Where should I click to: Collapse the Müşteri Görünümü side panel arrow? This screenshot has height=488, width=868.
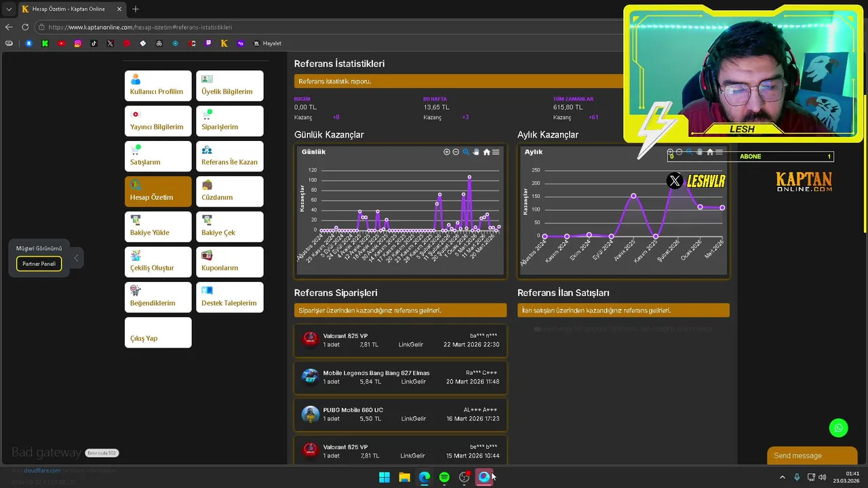[x=76, y=258]
